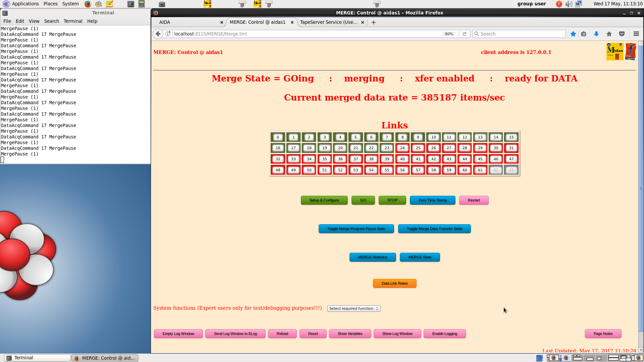
Task: Click the Data Link Rates button
Action: pos(394,283)
